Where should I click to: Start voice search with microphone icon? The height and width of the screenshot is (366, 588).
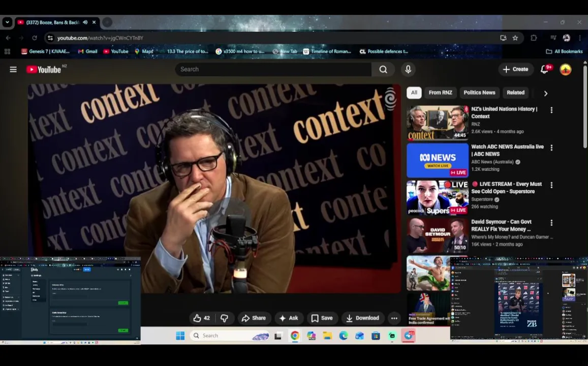click(x=408, y=69)
